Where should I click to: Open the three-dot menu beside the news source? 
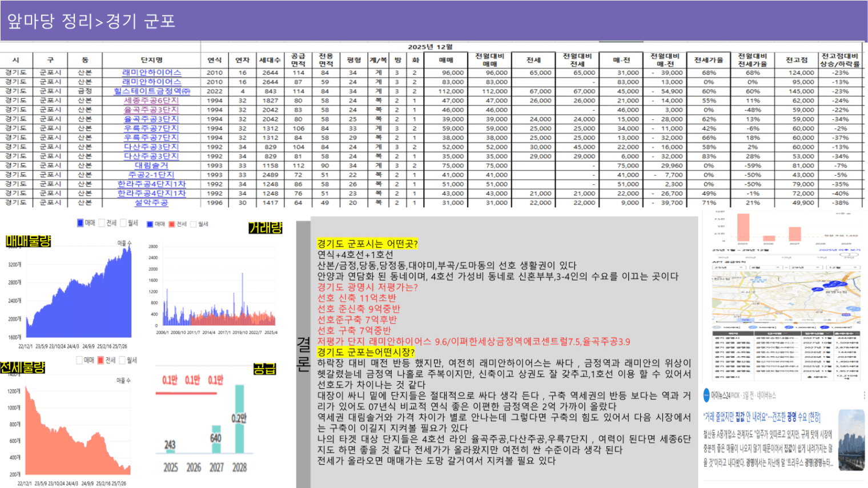coord(864,395)
